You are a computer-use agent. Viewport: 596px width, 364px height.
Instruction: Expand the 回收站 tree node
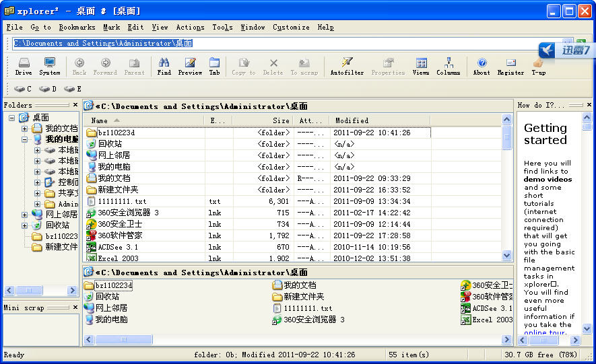[25, 225]
